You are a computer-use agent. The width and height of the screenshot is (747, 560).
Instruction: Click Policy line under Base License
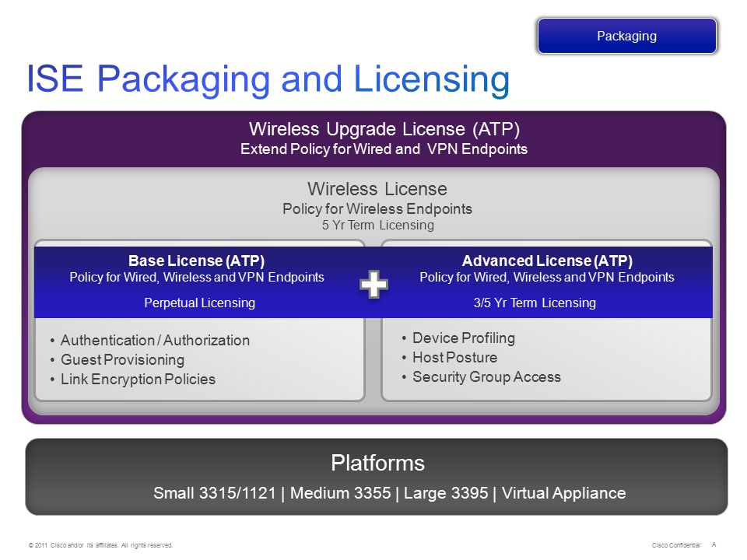[197, 277]
